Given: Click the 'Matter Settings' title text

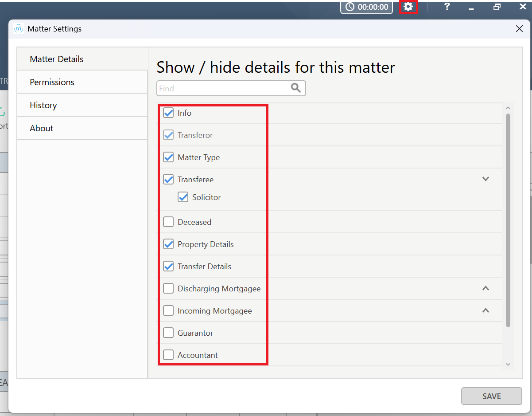Looking at the screenshot, I should click(54, 29).
